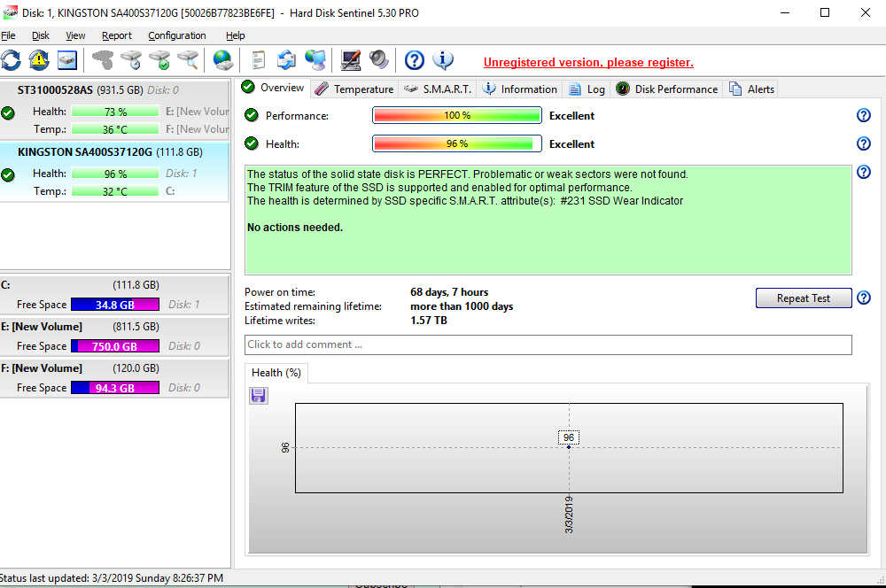
Task: Open the Configuration menu
Action: 177,35
